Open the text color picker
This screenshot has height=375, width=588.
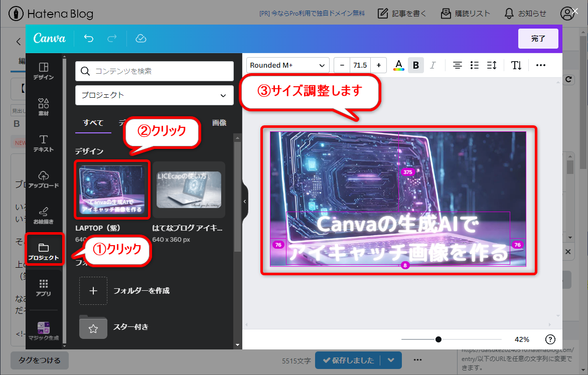399,65
